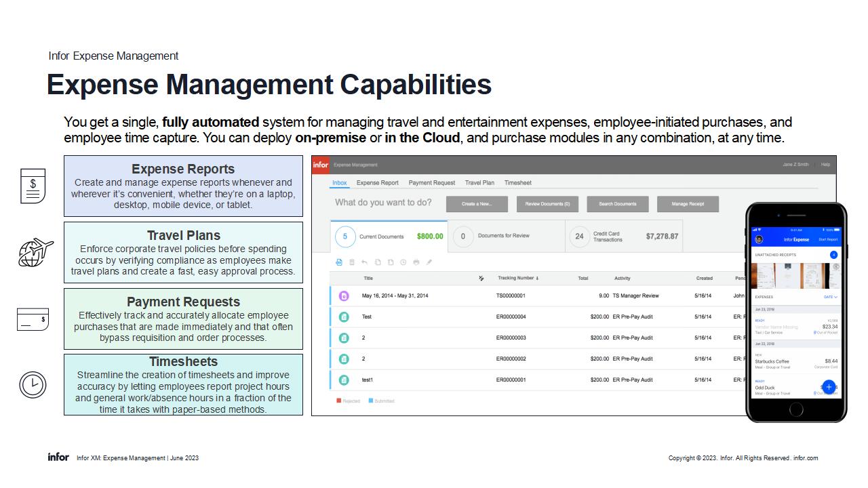Click the undo arrow toolbar icon
Viewport: 868px width, 488px height.
click(x=365, y=262)
